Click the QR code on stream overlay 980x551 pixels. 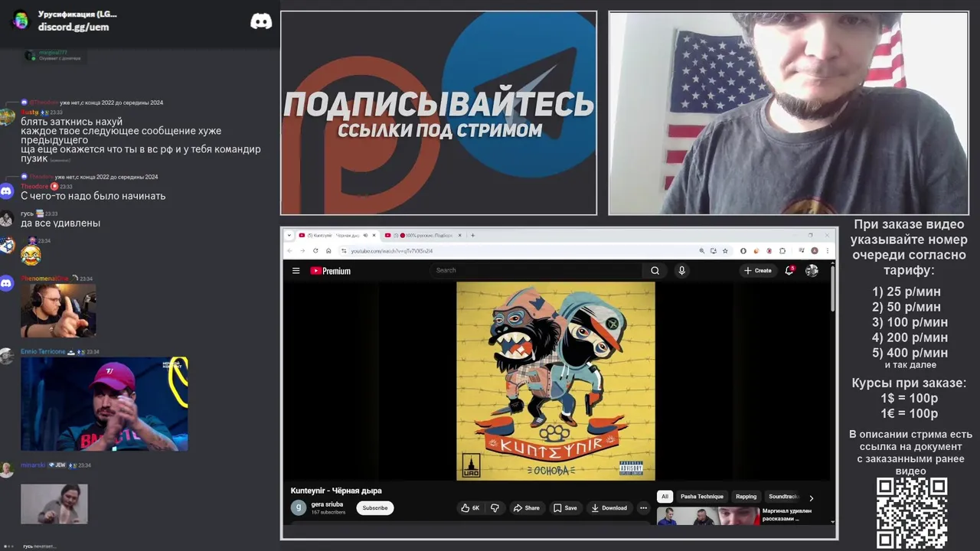pos(912,513)
